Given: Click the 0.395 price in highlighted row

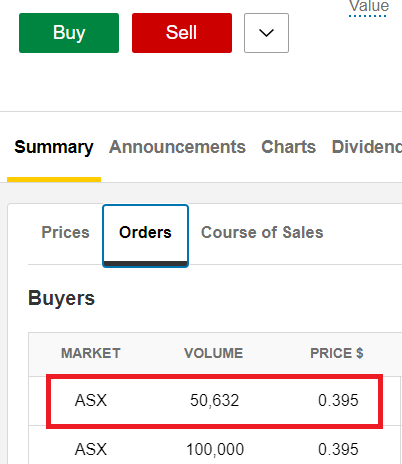Looking at the screenshot, I should (x=338, y=400).
